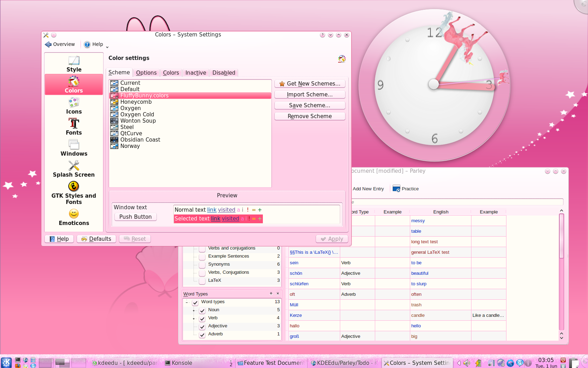Float the Word Types dock panel
Viewport: 588px width, 368px height.
click(271, 294)
